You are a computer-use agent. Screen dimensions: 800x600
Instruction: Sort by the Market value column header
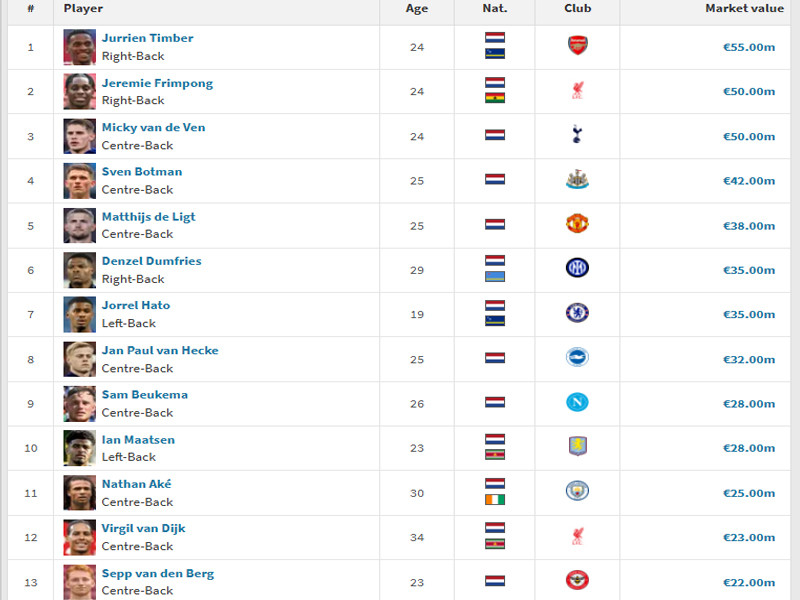tap(744, 9)
